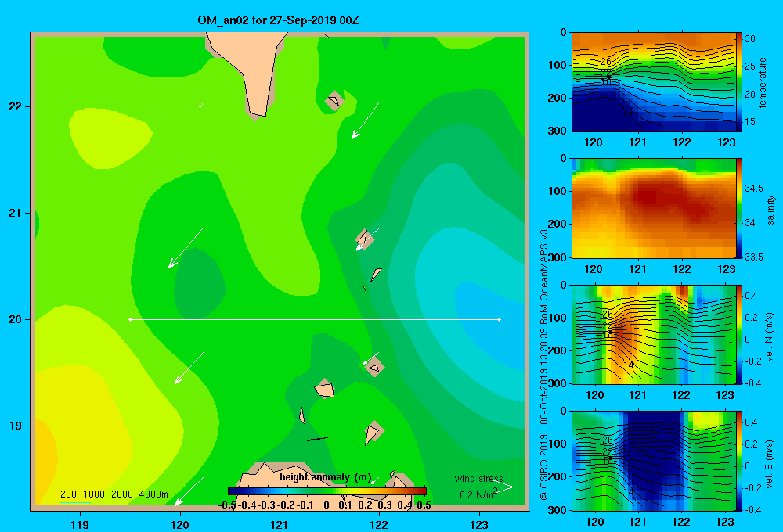Click the '33.5' tick on salinity scale

pos(753,257)
